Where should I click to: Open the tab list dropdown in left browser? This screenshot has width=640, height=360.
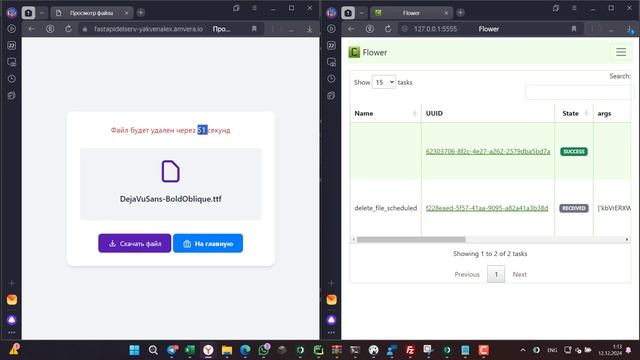tap(42, 13)
